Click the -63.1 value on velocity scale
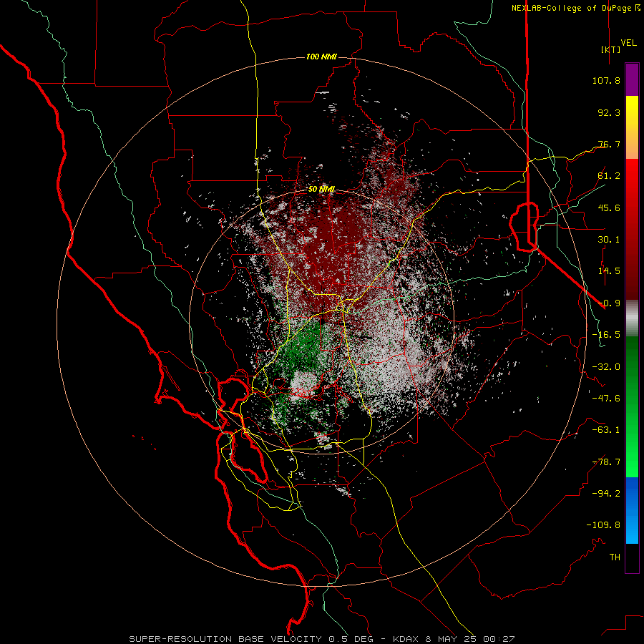 coord(606,430)
